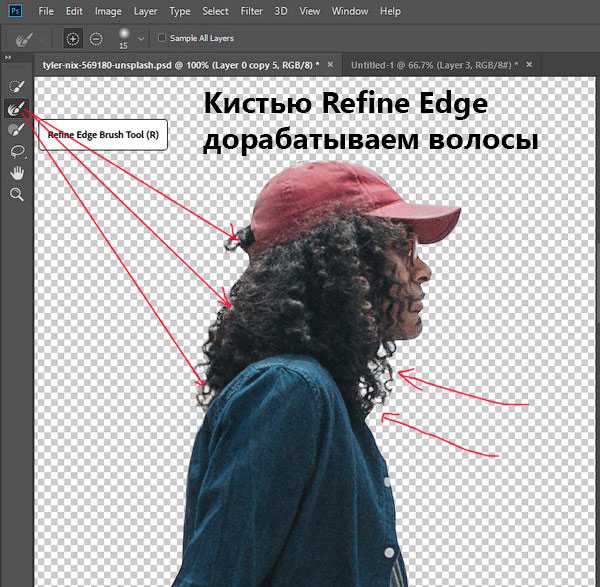Open the brush size dropdown arrow
600x587 pixels.
pos(141,38)
